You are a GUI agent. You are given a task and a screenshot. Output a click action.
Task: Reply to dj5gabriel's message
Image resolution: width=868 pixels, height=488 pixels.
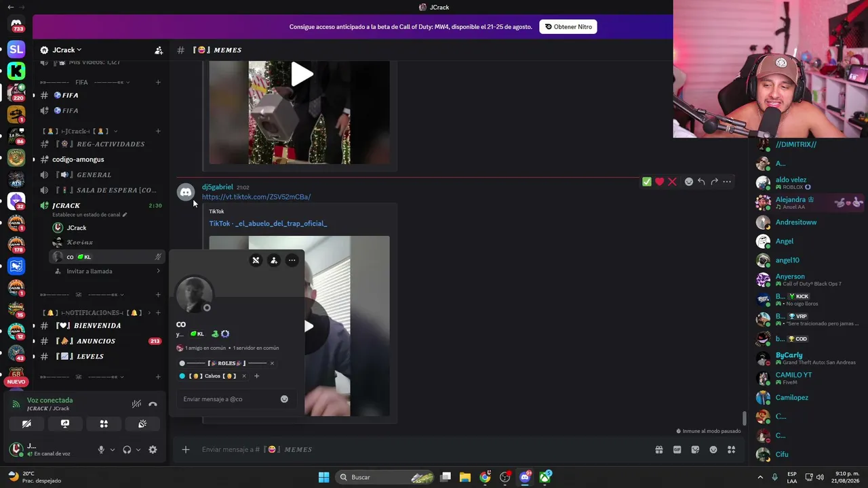click(701, 182)
